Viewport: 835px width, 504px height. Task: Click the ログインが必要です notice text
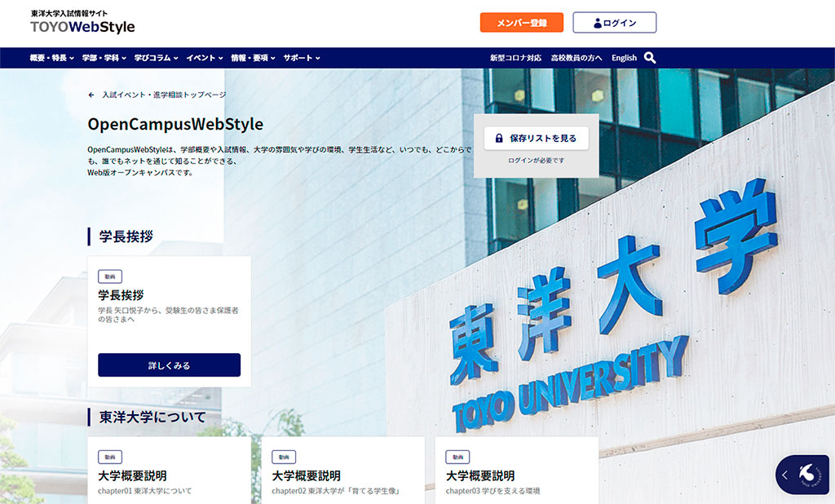pos(537,161)
